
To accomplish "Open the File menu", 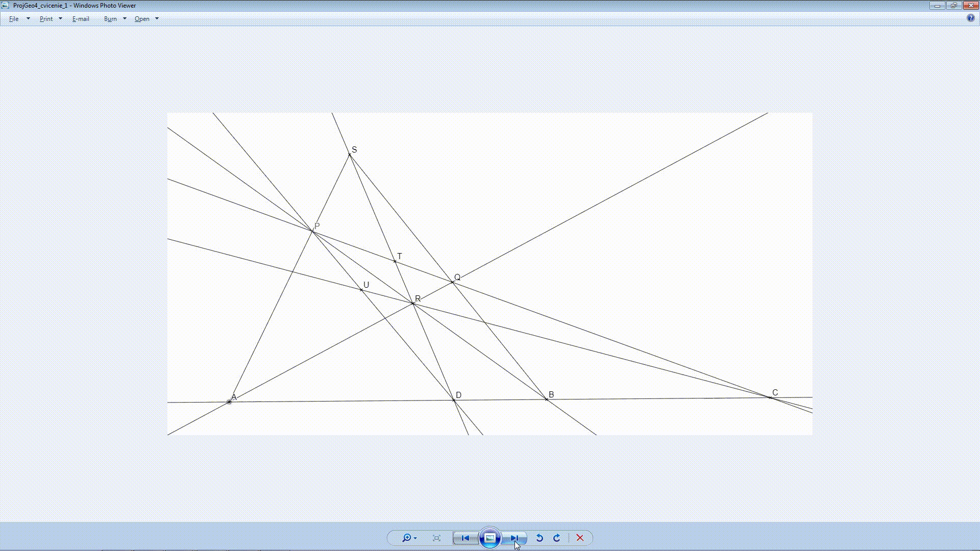I will [14, 19].
